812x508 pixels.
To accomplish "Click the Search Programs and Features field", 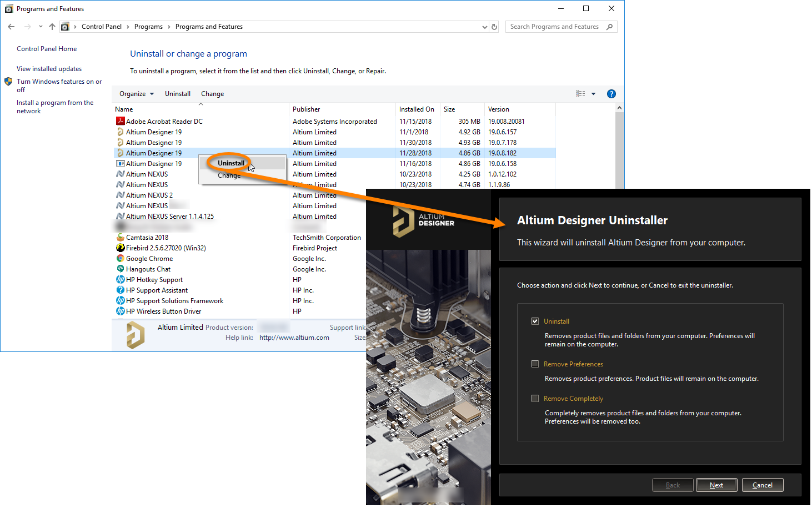I will point(555,27).
